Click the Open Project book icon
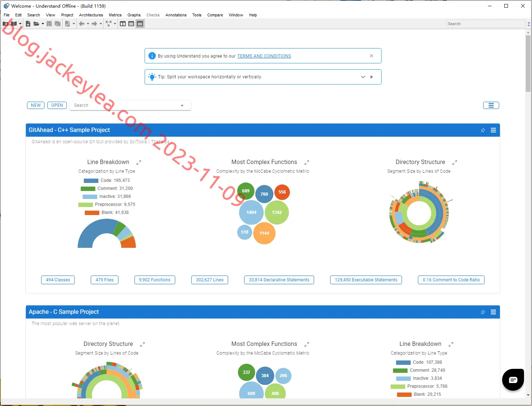 pos(14,24)
